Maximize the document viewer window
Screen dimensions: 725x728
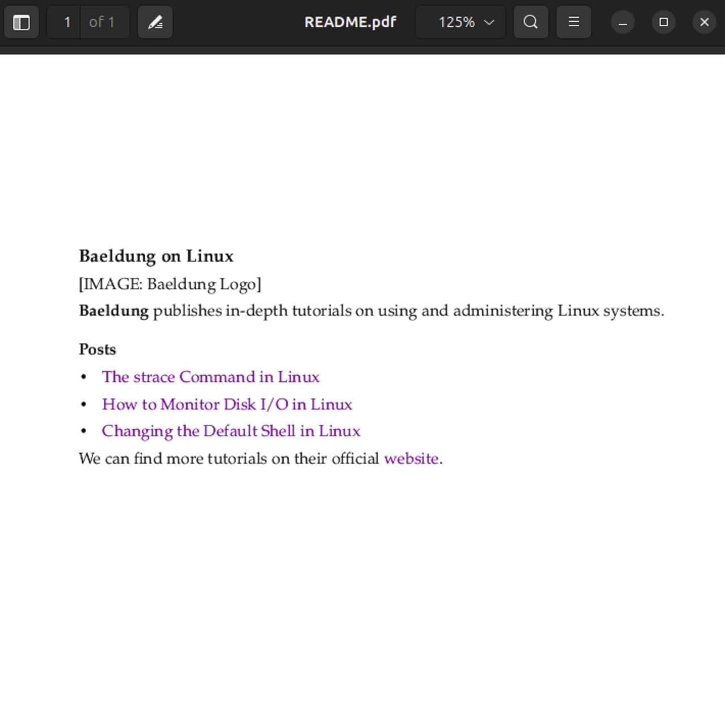pyautogui.click(x=664, y=22)
